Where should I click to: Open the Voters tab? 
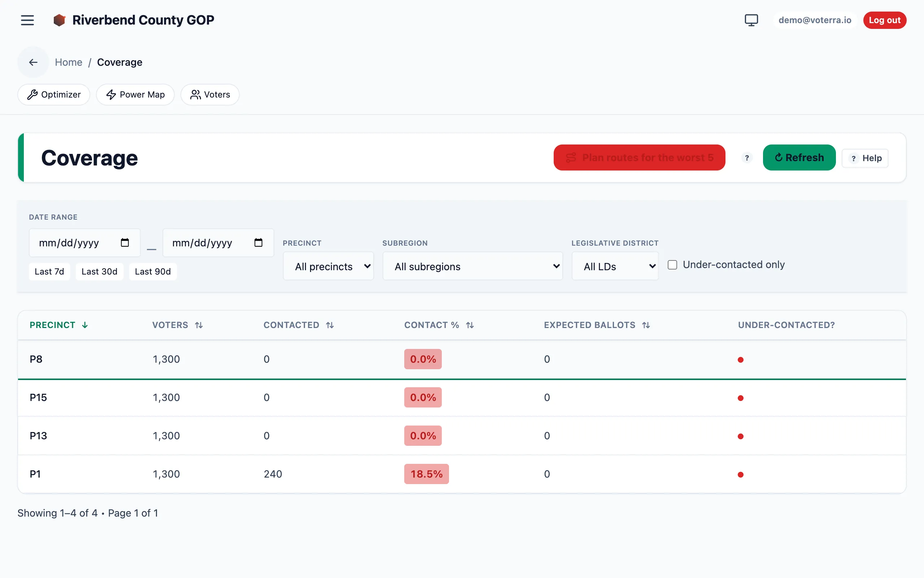coord(210,94)
